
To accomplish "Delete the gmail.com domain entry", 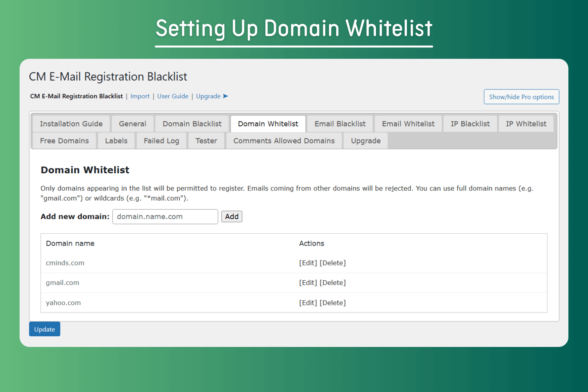I will pos(333,283).
